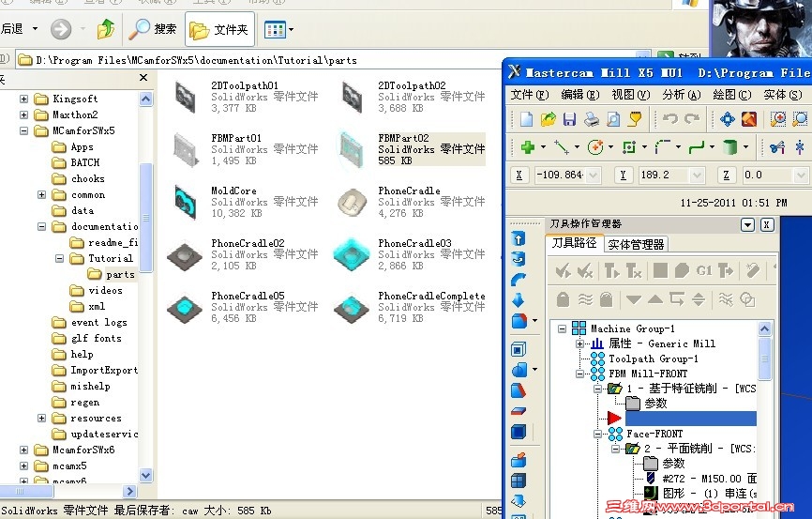
Task: Click the Explorer Up folder icon
Action: pyautogui.click(x=106, y=28)
